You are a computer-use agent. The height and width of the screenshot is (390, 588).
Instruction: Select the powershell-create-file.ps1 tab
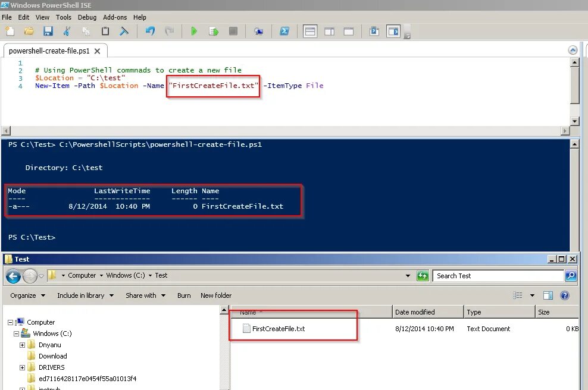tap(49, 51)
